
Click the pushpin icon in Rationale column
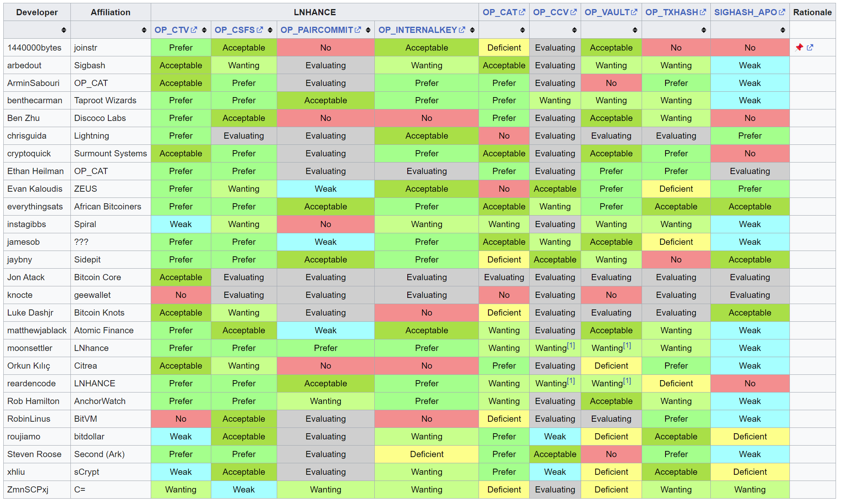pyautogui.click(x=799, y=47)
